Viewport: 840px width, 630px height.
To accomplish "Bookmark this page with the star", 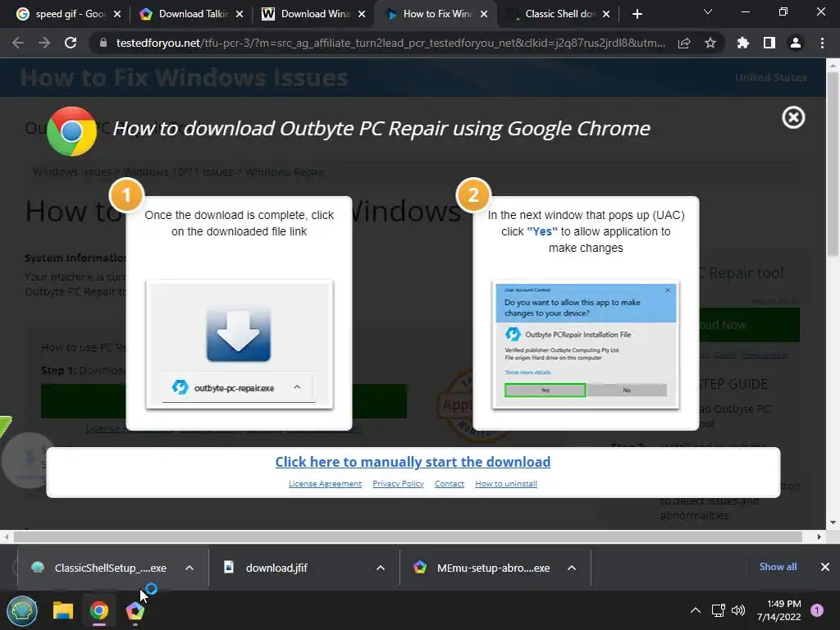I will coord(710,43).
